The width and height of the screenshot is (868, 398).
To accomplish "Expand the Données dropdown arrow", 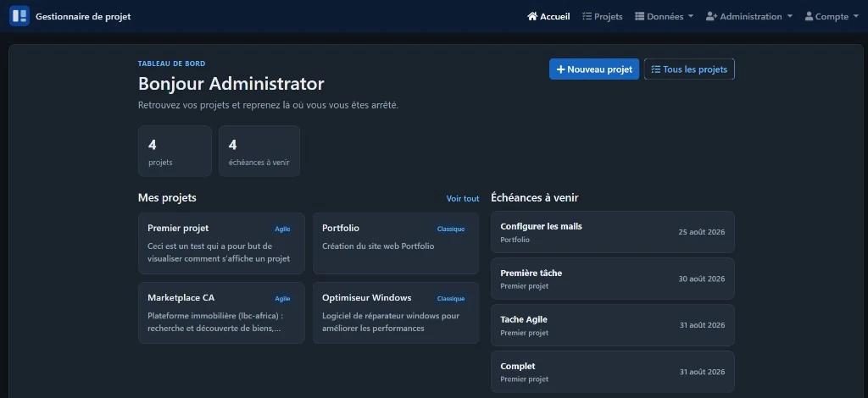I will tap(690, 17).
